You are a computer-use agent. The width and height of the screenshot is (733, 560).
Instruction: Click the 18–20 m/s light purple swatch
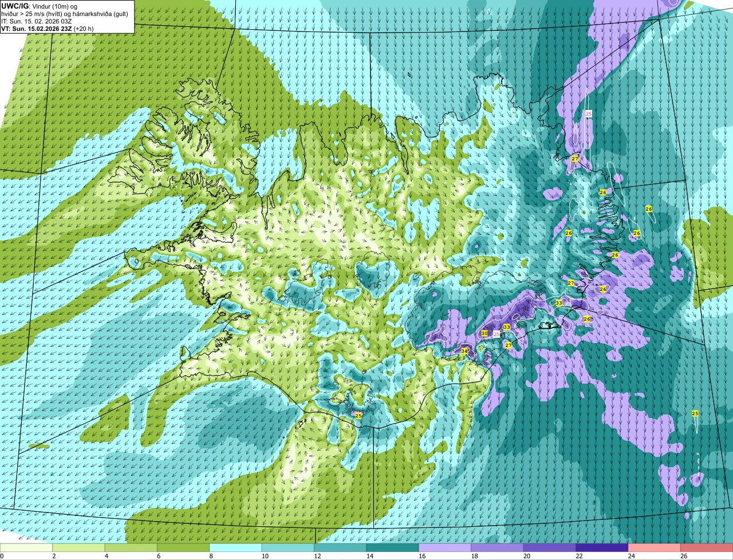click(x=498, y=547)
